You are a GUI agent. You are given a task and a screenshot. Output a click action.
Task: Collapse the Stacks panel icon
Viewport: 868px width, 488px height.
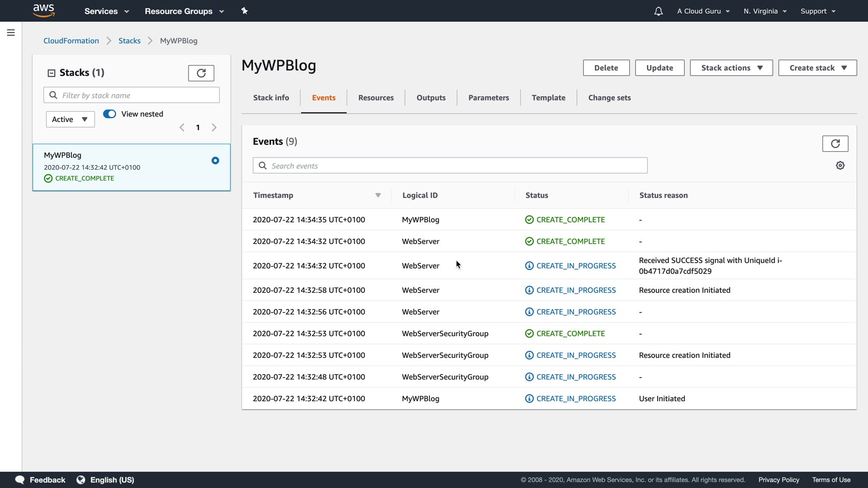click(52, 73)
